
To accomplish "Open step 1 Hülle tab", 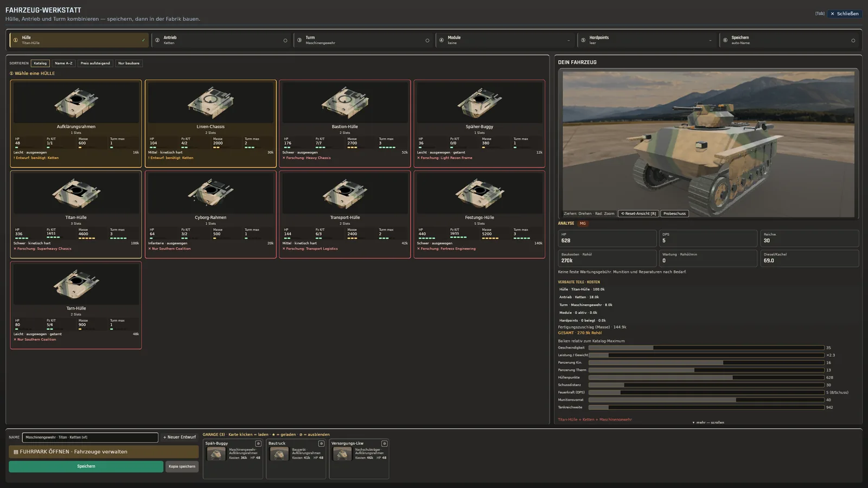I will click(x=79, y=40).
